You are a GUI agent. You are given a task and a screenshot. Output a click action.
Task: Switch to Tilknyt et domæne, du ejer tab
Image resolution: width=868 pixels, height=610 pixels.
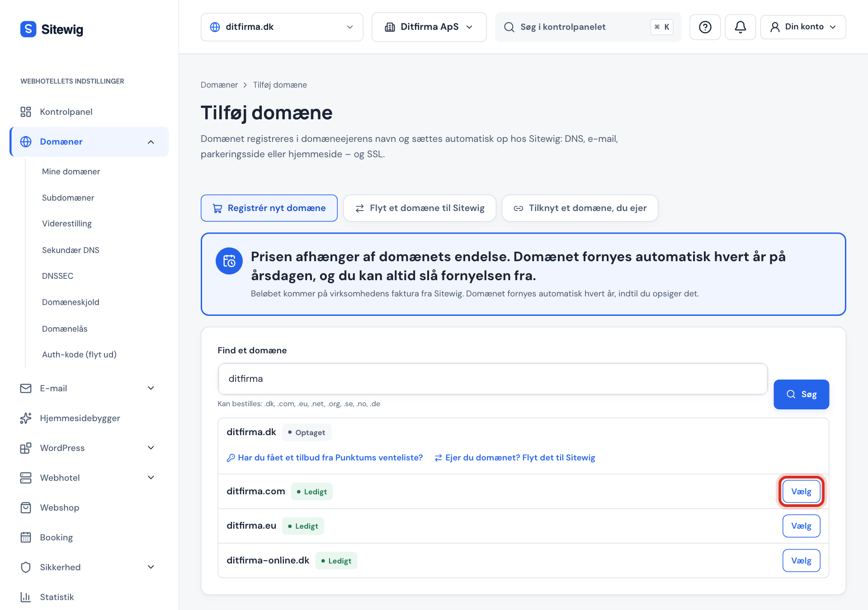pyautogui.click(x=580, y=208)
